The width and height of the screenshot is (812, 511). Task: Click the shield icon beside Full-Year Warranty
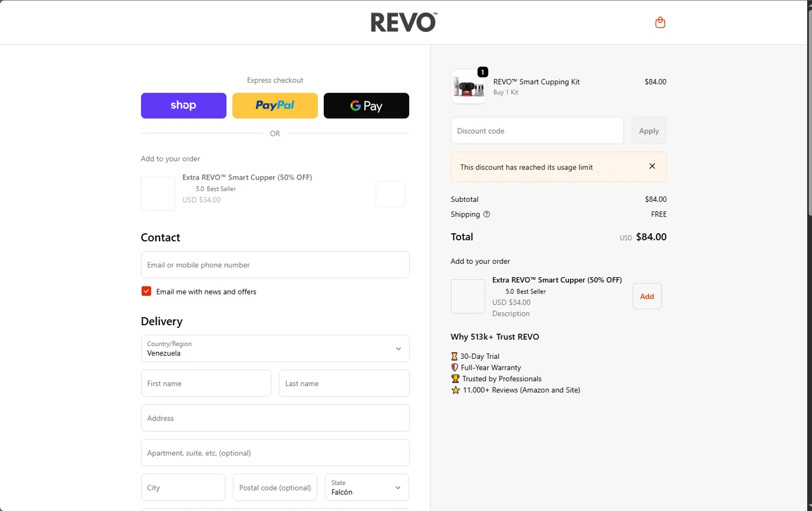[455, 368]
